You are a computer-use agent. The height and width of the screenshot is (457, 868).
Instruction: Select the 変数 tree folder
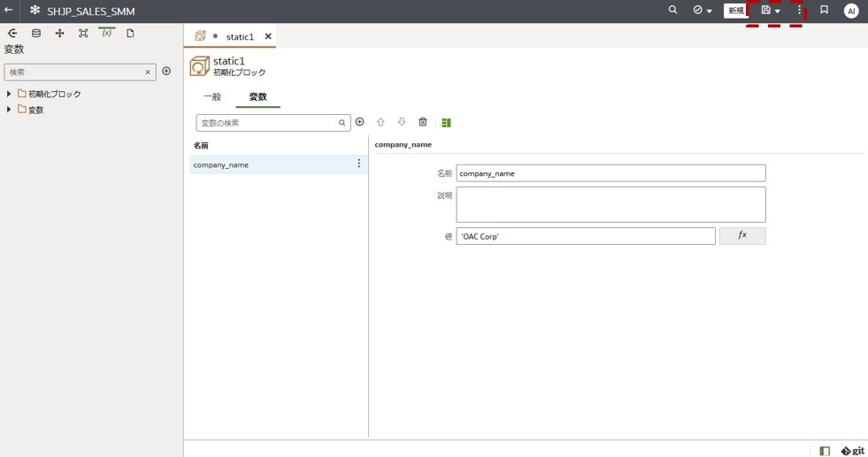coord(30,110)
